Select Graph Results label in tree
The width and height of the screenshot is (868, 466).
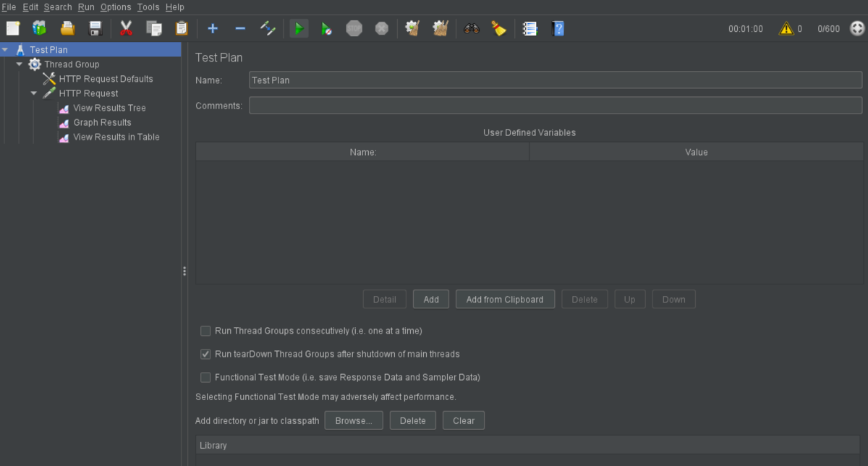pyautogui.click(x=103, y=122)
